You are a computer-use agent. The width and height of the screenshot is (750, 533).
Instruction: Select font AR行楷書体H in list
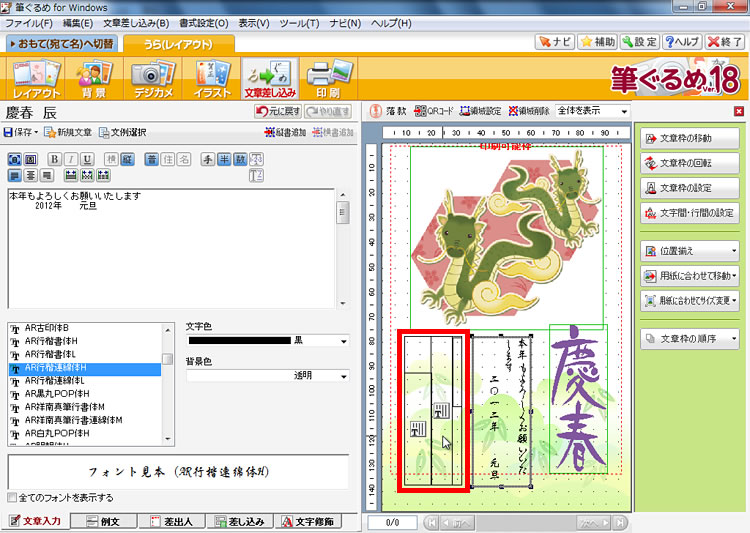pyautogui.click(x=85, y=341)
